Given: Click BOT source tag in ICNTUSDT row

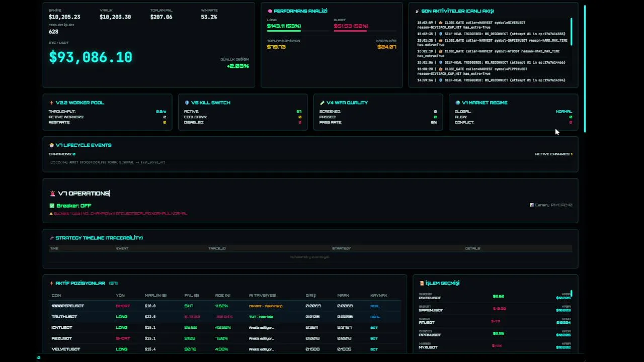Looking at the screenshot, I should coord(374,327).
